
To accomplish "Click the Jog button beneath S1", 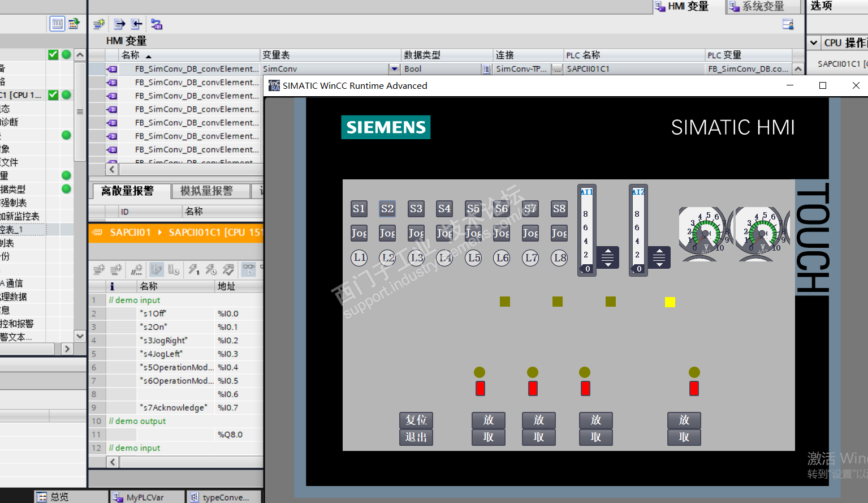I will pyautogui.click(x=359, y=233).
